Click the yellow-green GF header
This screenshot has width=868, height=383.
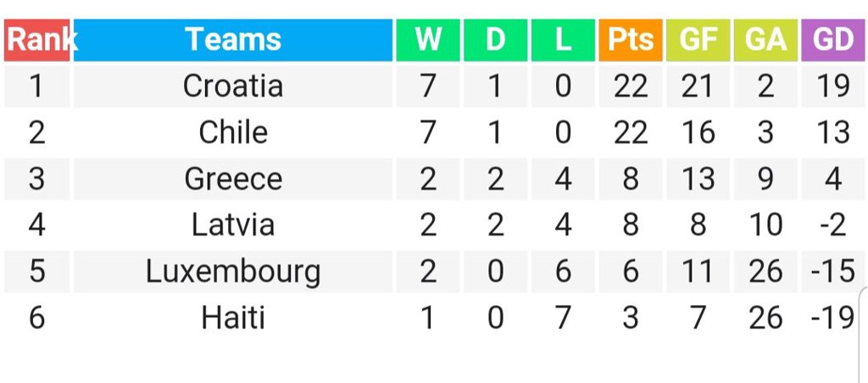pyautogui.click(x=698, y=40)
